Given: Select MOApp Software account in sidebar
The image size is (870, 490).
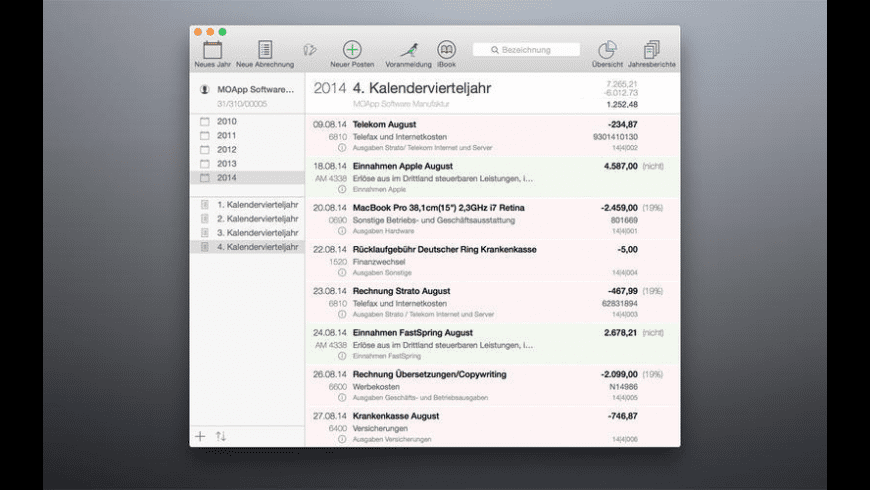Looking at the screenshot, I should pyautogui.click(x=248, y=95).
